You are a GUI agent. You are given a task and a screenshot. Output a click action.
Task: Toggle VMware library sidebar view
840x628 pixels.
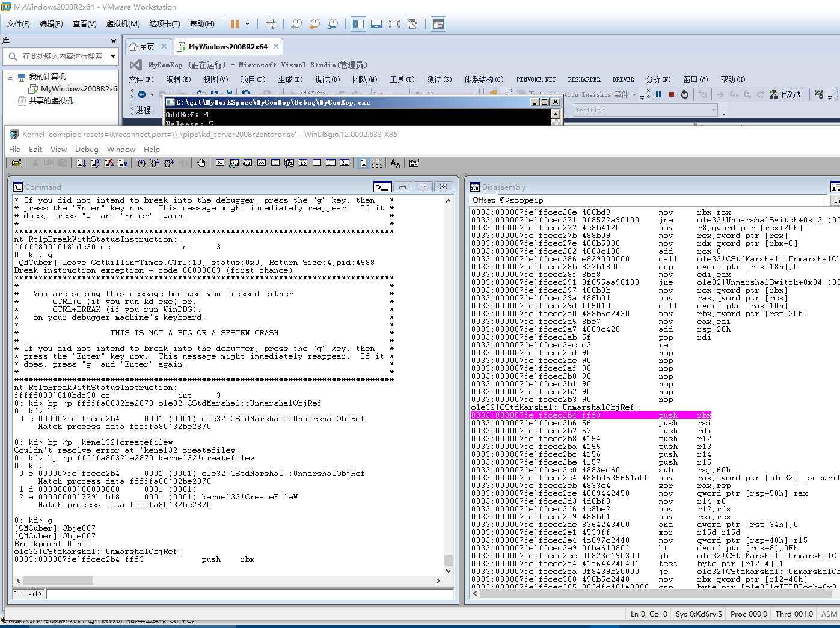point(358,24)
